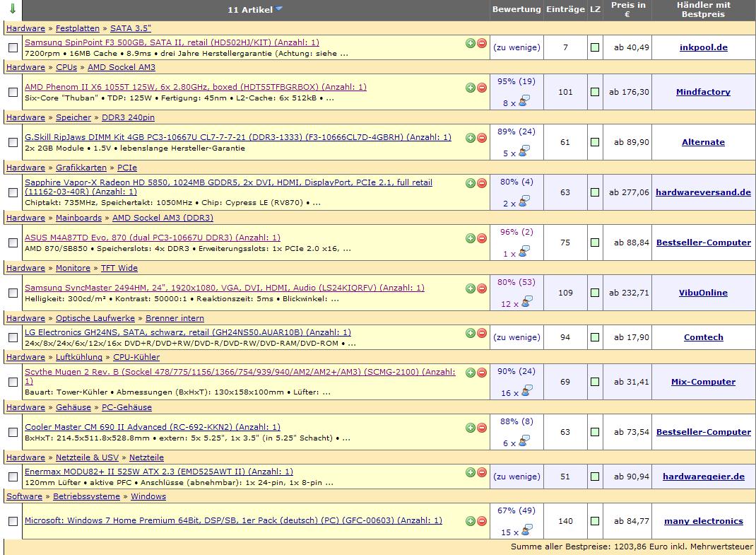
Task: Click the Summe aller Bestpreise total text
Action: [x=632, y=547]
